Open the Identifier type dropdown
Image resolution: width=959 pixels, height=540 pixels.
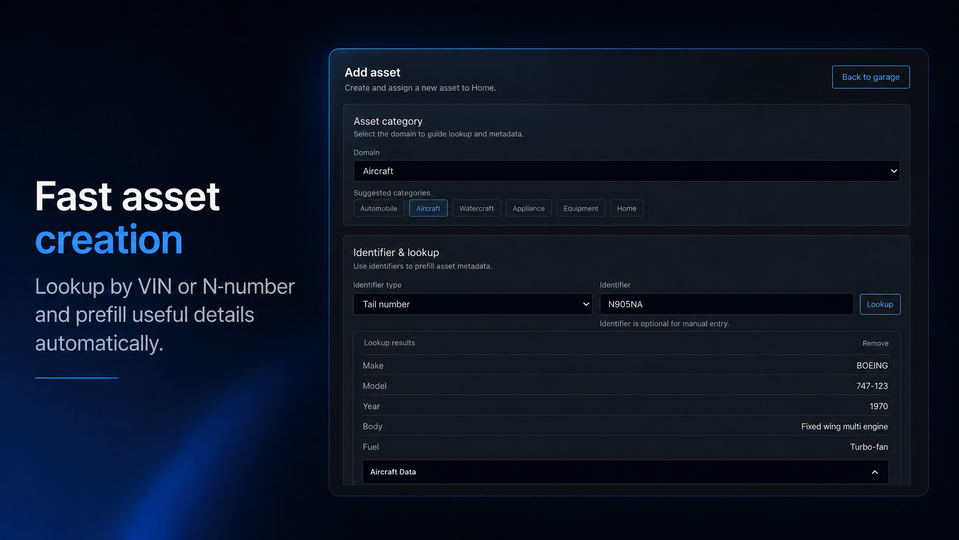coord(473,304)
